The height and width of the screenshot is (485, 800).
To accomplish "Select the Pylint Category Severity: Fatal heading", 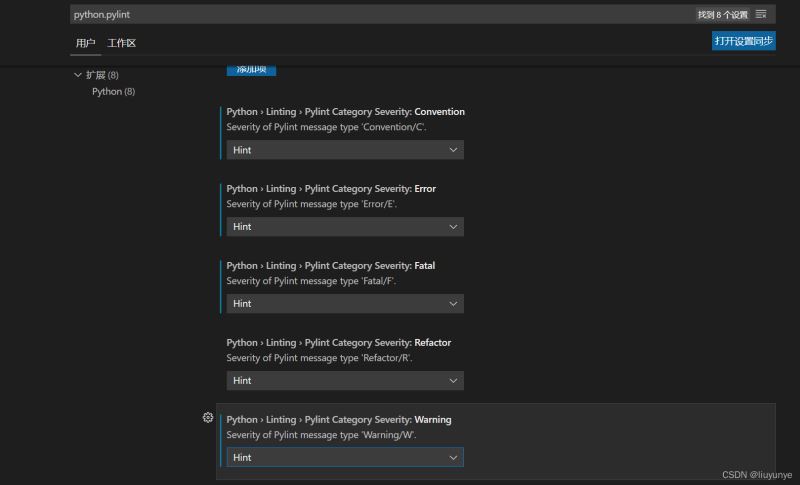I will pos(330,266).
